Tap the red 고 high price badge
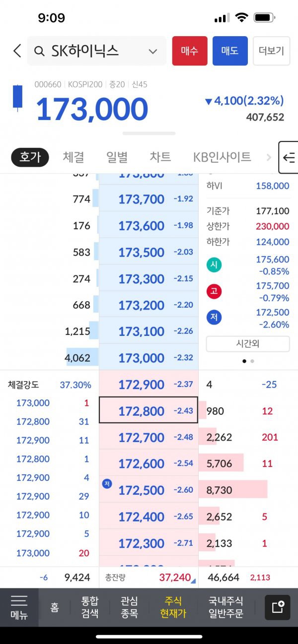This screenshot has width=298, height=644. coord(214,291)
